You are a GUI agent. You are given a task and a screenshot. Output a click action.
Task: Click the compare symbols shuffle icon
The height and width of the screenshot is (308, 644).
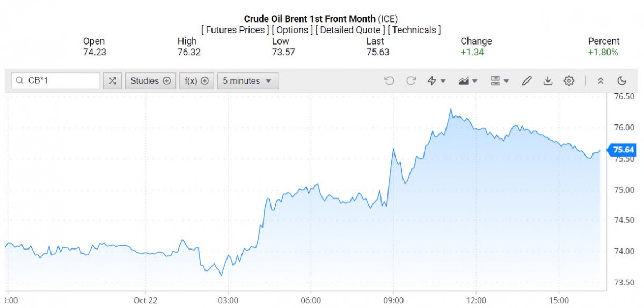(112, 81)
